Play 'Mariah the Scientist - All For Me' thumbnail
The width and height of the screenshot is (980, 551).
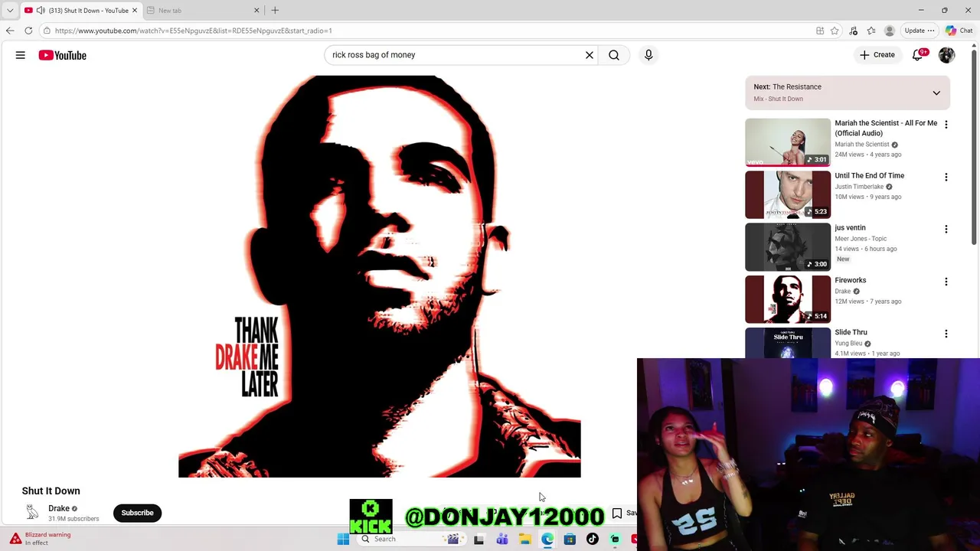[x=788, y=142]
